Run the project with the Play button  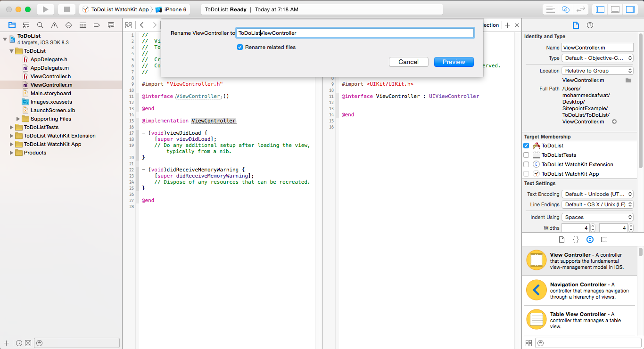(45, 9)
